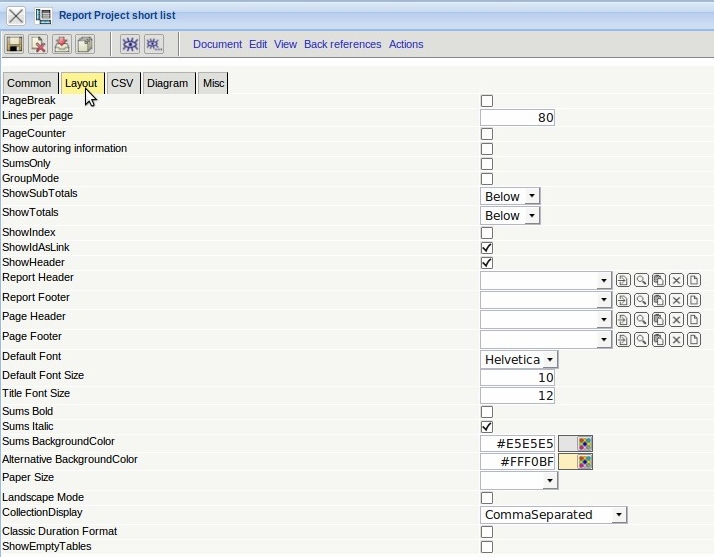The image size is (714, 557).
Task: Click the Actions menu link
Action: 406,44
